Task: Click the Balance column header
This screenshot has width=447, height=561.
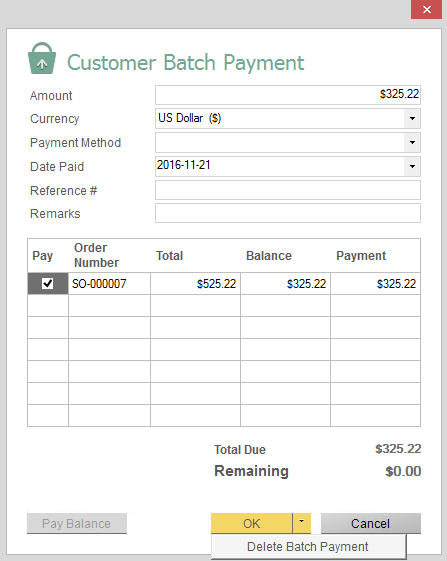Action: (x=269, y=256)
